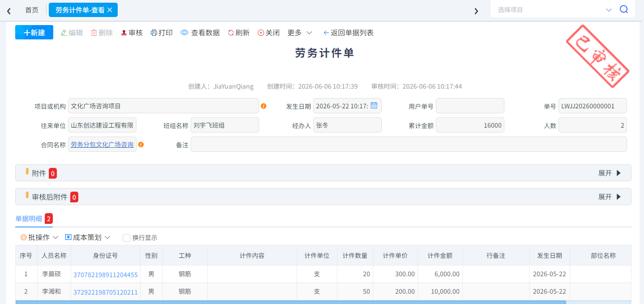Open calendar icon in 发生日期 field
Viewport: 644px width, 304px height.
coord(374,106)
